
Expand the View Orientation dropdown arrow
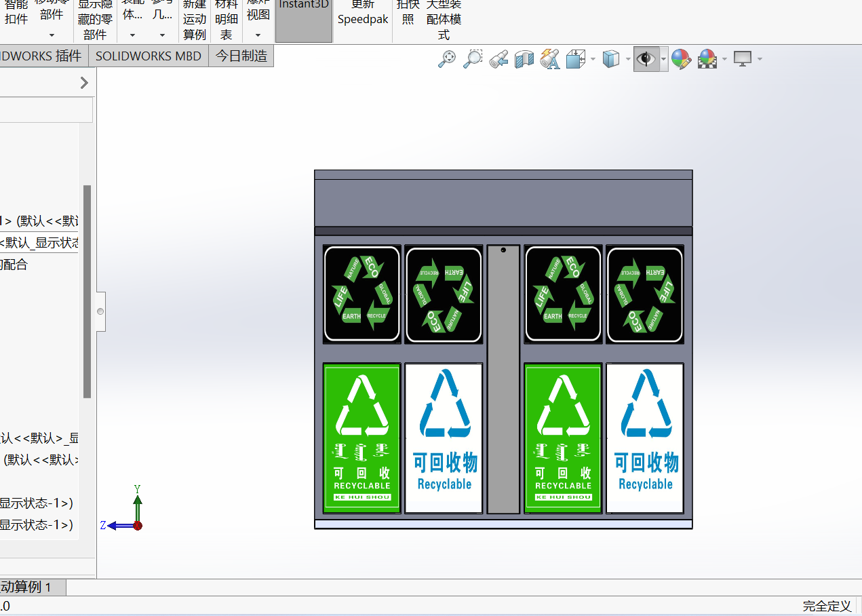[x=593, y=60]
